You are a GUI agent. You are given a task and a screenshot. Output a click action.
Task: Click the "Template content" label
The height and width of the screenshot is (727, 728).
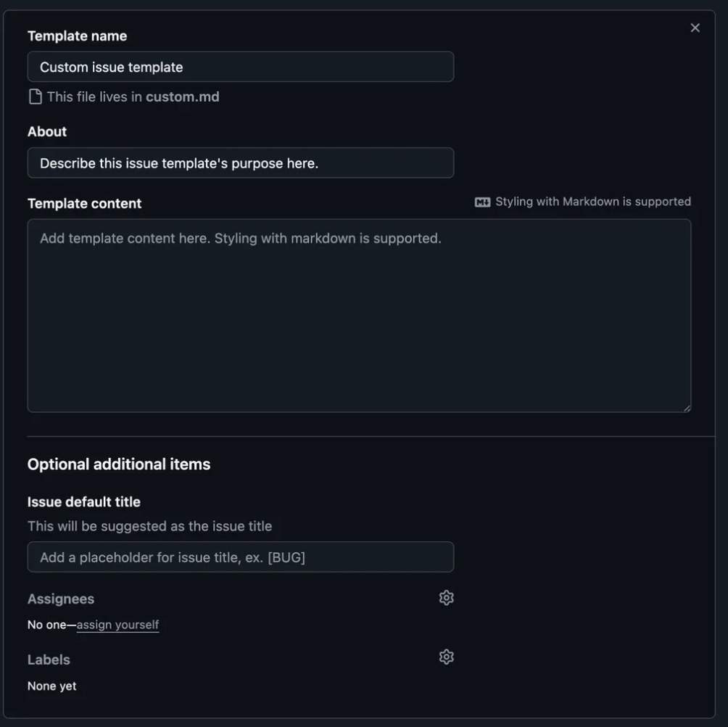tap(84, 204)
